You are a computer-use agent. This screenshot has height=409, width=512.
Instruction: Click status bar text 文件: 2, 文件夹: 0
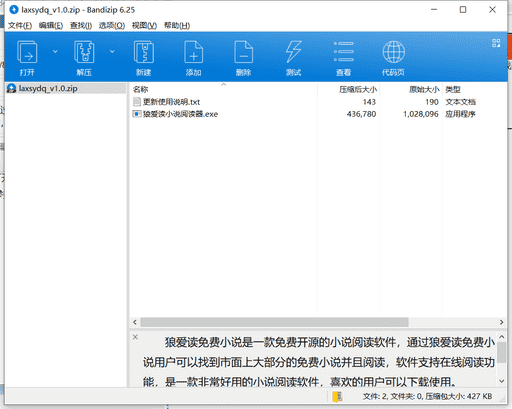pos(393,396)
